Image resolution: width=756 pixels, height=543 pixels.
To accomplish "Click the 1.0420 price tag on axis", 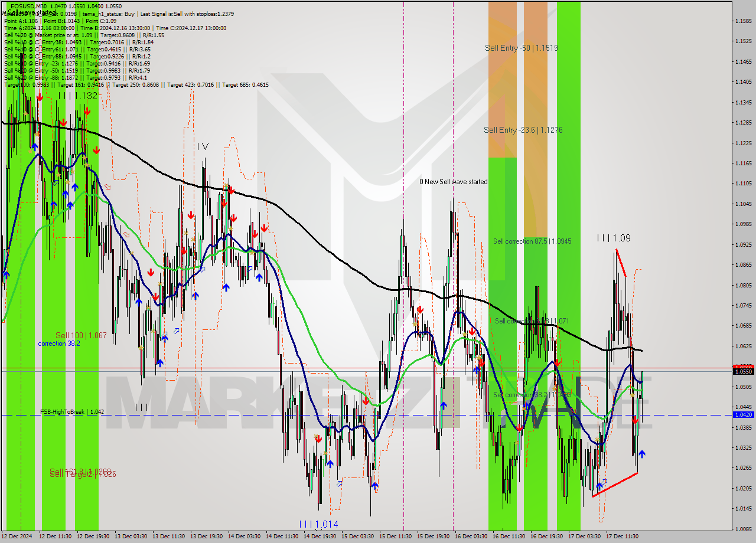I will coord(743,415).
